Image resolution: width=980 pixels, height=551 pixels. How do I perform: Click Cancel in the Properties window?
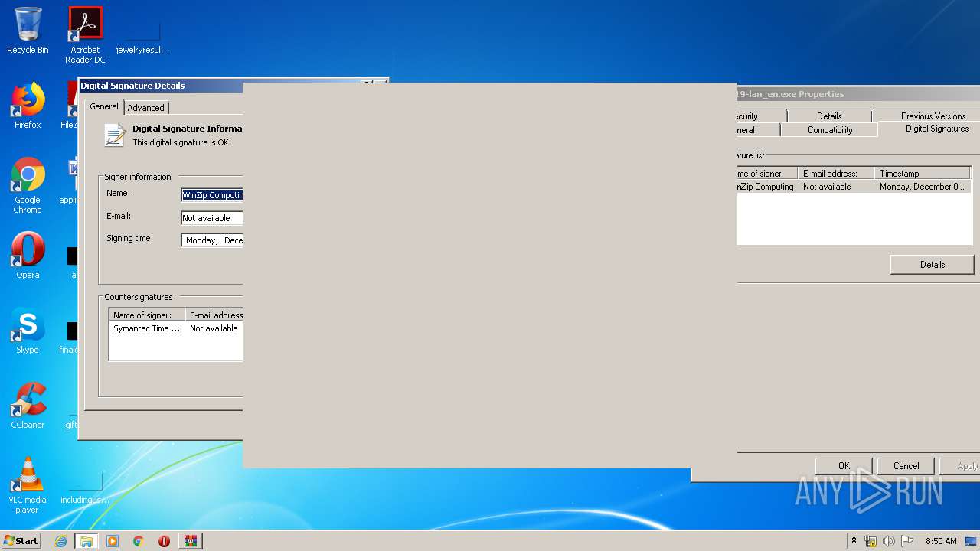(x=906, y=466)
